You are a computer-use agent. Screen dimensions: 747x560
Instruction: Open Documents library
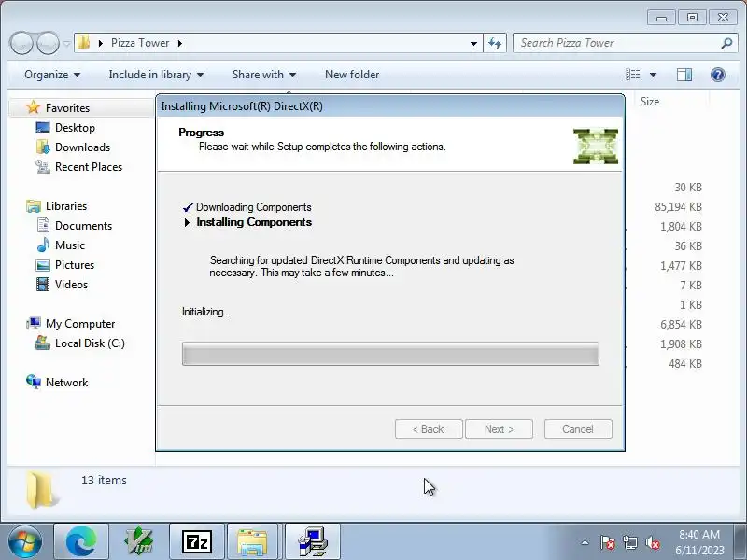click(x=83, y=226)
